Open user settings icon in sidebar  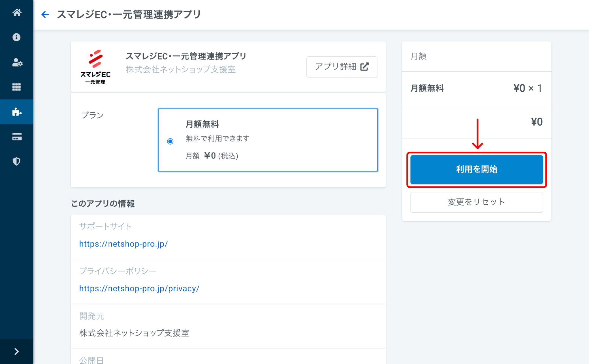[17, 62]
